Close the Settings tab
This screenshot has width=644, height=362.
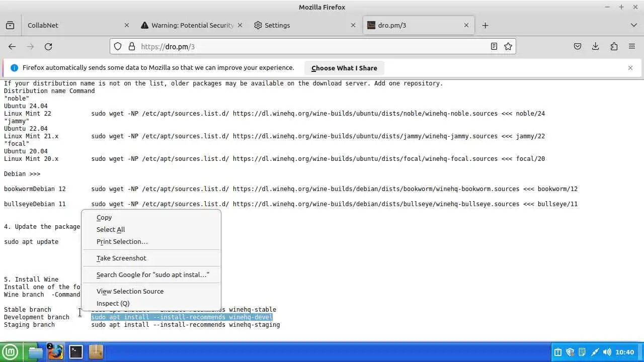pyautogui.click(x=353, y=25)
